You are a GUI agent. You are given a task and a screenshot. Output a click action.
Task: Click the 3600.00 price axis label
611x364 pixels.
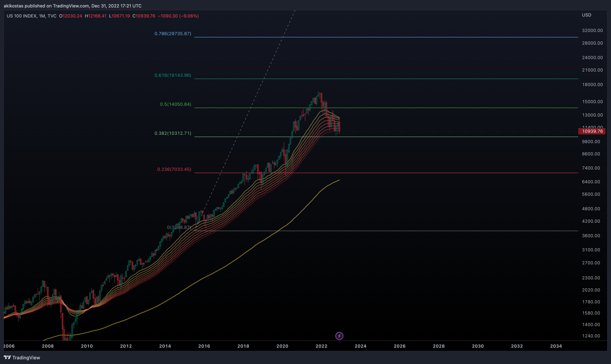tap(591, 236)
